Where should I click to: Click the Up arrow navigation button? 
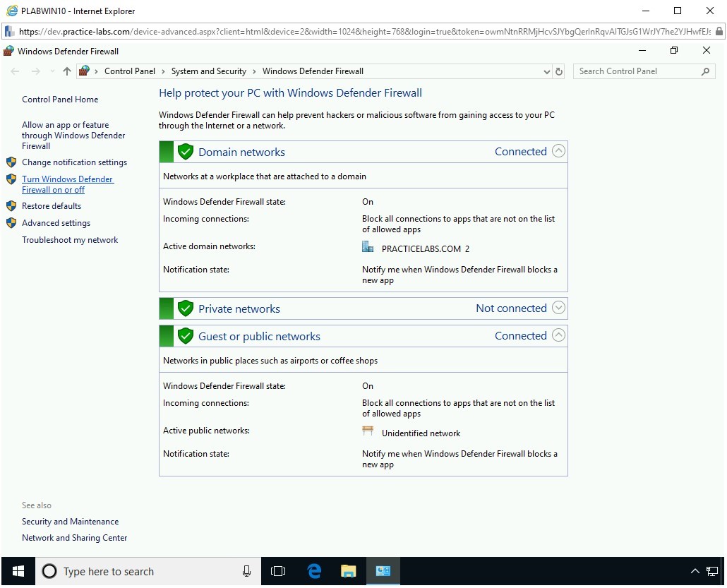(x=67, y=71)
